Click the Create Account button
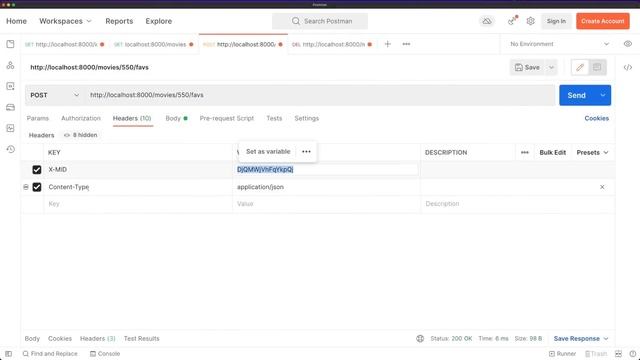The image size is (640, 360). (x=602, y=21)
